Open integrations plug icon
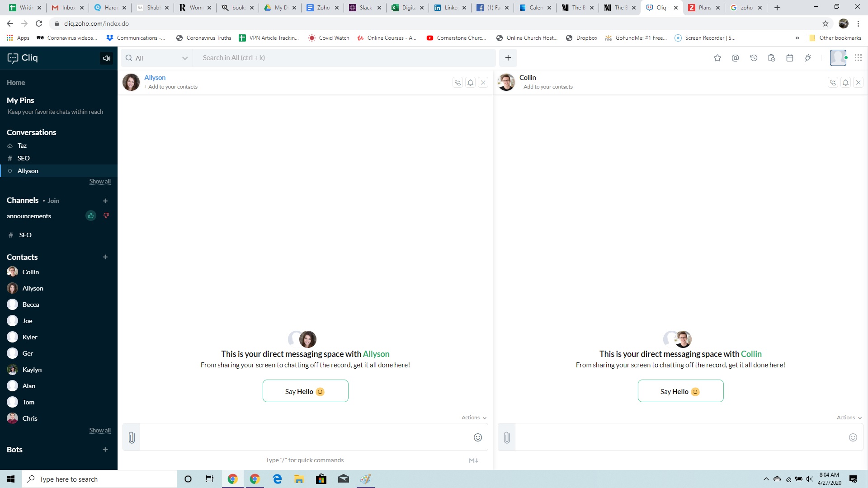 (x=808, y=58)
